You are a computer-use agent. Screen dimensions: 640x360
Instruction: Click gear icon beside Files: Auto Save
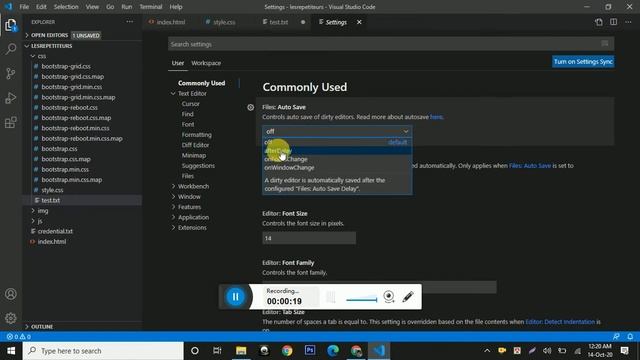click(x=251, y=107)
